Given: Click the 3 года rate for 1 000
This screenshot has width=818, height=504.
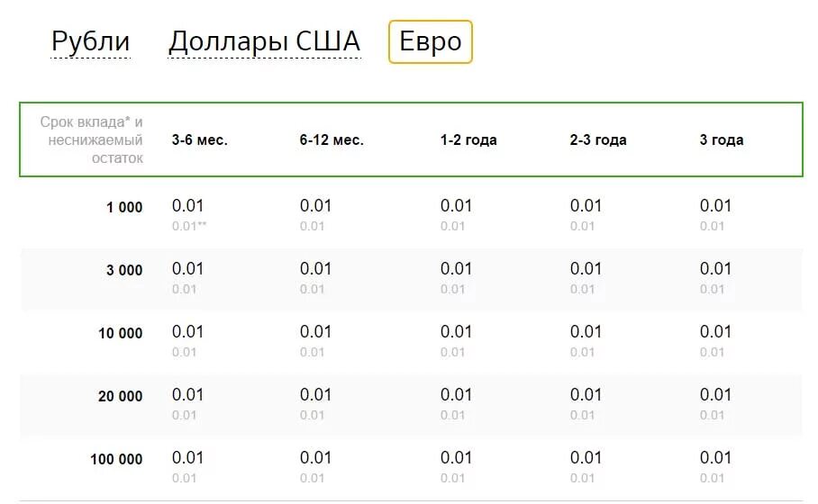Looking at the screenshot, I should point(715,206).
